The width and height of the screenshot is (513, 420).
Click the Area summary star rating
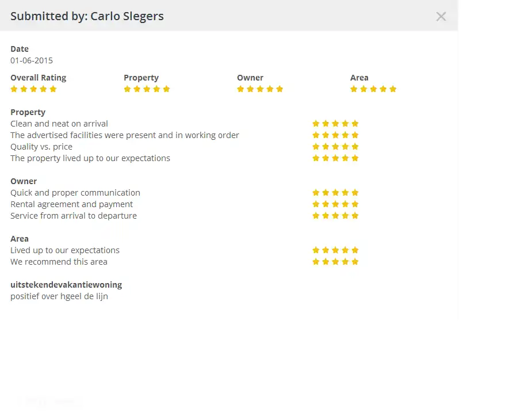(x=373, y=89)
